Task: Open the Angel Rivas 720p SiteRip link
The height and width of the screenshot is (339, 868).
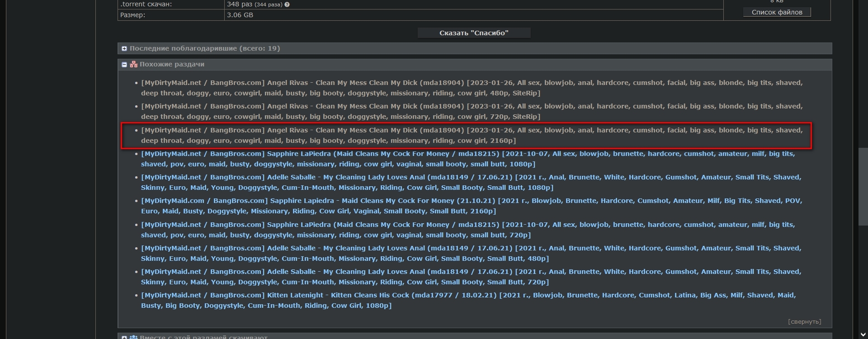Action: point(472,112)
